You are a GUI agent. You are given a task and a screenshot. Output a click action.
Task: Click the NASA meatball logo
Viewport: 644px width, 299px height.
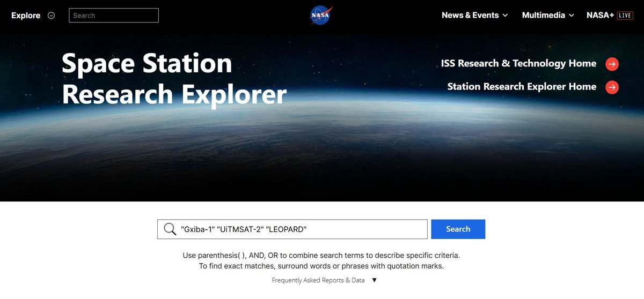click(321, 15)
